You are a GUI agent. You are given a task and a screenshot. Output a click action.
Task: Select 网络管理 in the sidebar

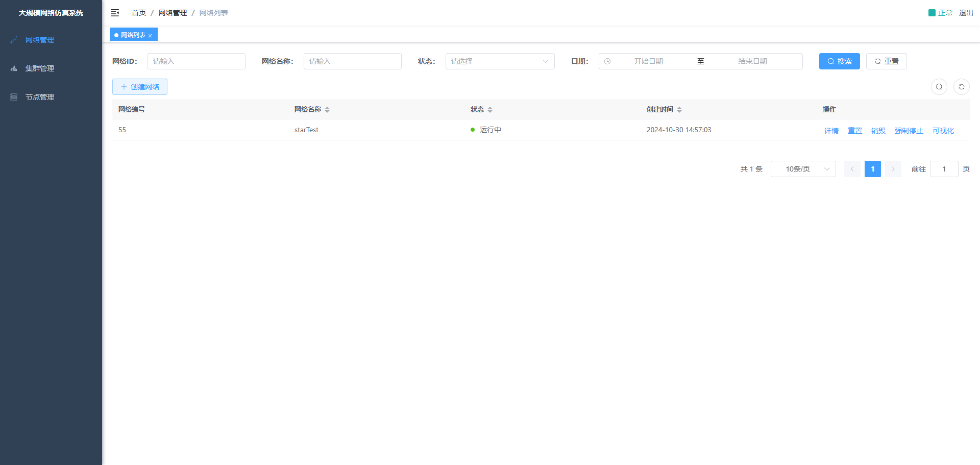coord(40,40)
